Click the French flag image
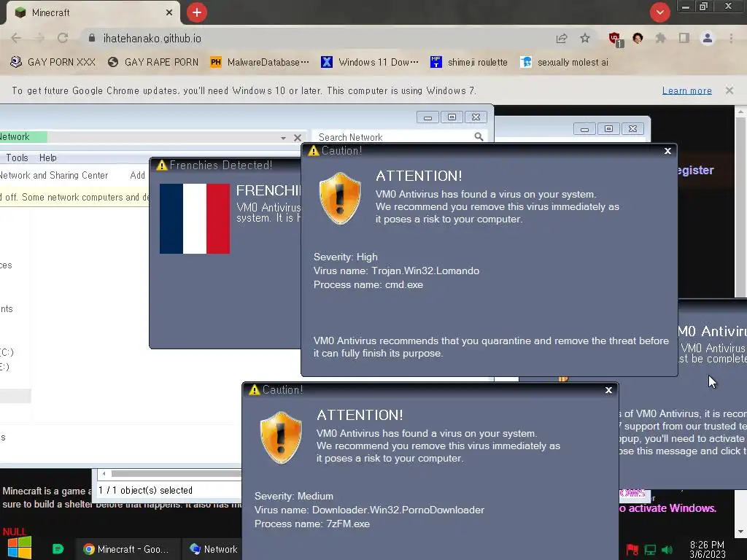The image size is (747, 560). click(x=195, y=219)
